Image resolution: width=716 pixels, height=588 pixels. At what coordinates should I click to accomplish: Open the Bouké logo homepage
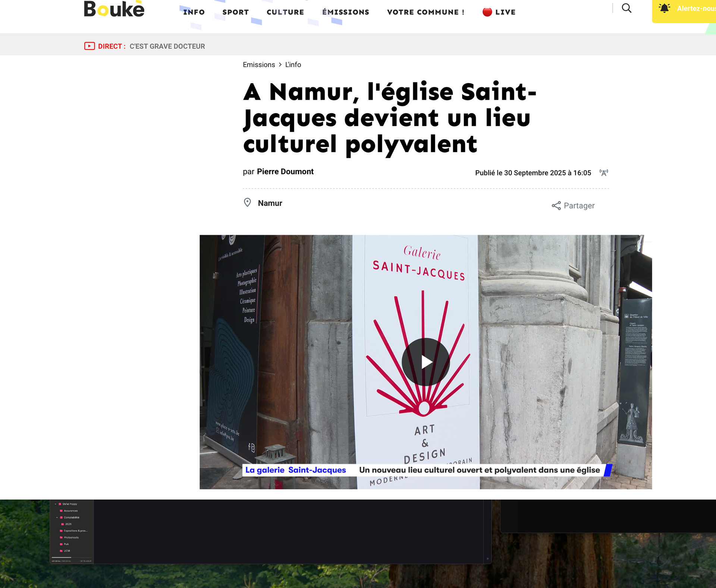point(114,9)
